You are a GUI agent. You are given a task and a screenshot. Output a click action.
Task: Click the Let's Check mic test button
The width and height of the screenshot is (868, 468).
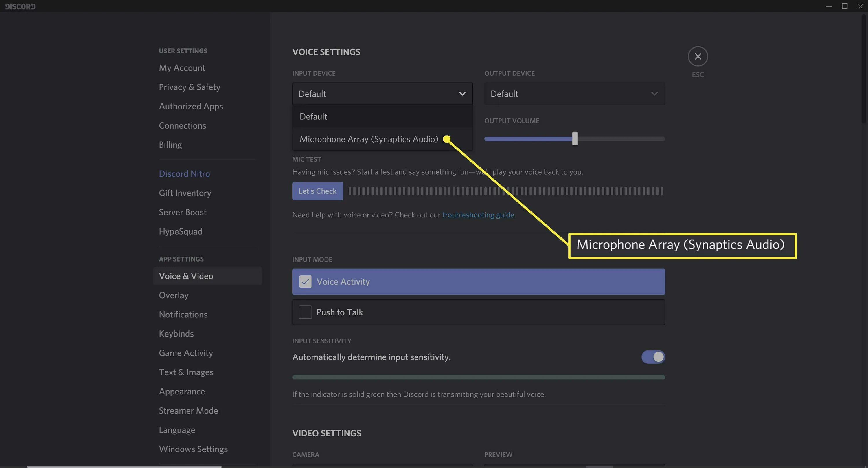[x=317, y=191]
